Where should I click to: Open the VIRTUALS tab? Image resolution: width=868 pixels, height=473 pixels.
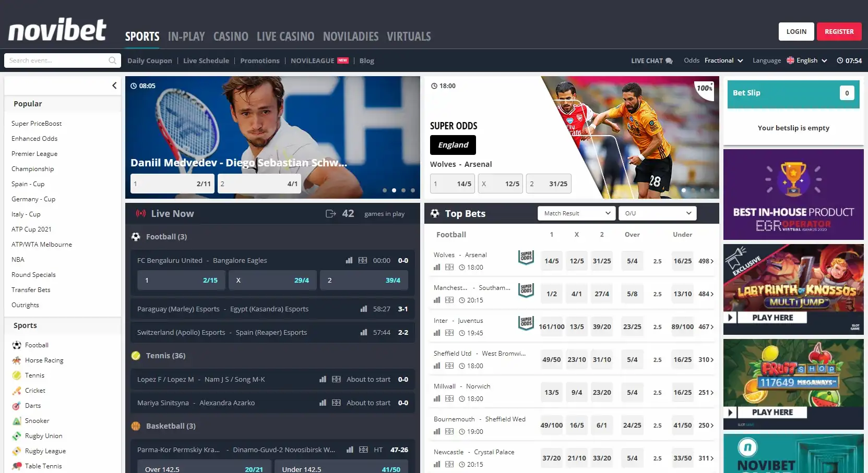click(x=409, y=37)
